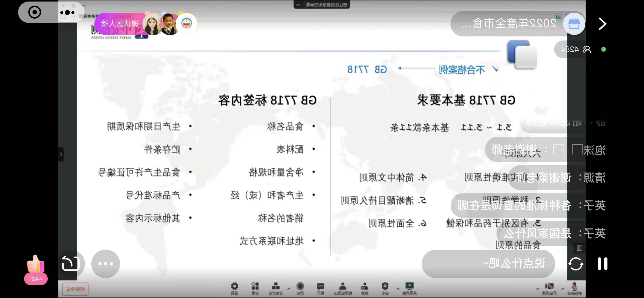
Task: Click the rotate screen icon
Action: click(x=71, y=264)
